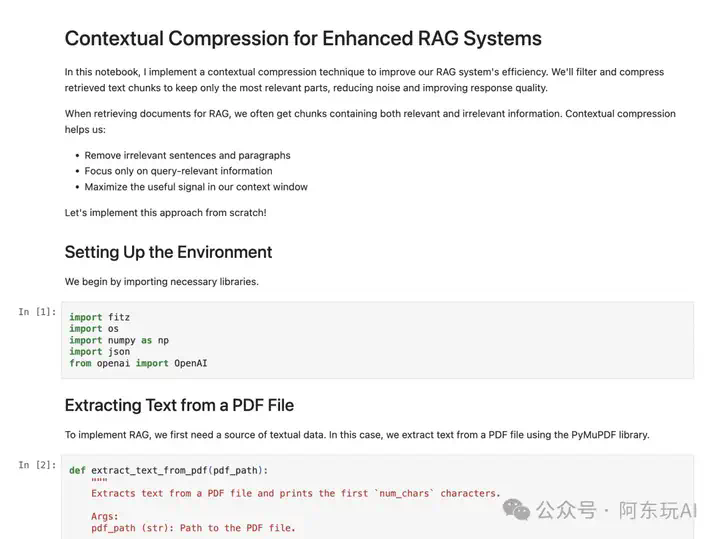Click the 'pdf_path (str)' argument description line
This screenshot has width=720, height=539.
pos(193,528)
